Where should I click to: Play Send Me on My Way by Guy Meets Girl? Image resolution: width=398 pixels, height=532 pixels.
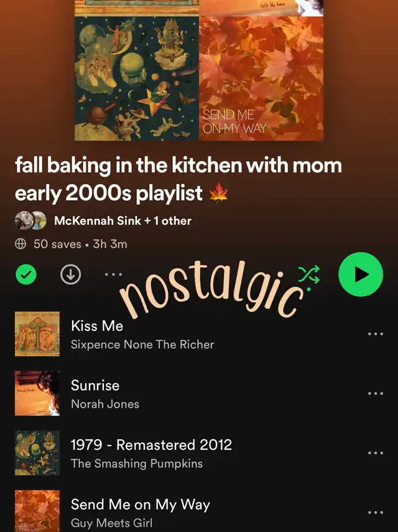click(x=199, y=511)
